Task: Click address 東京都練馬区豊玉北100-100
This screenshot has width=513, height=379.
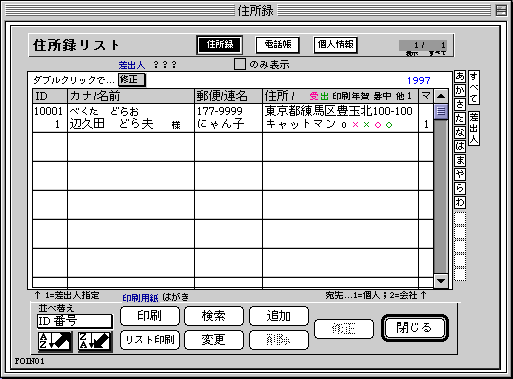Action: coord(339,111)
